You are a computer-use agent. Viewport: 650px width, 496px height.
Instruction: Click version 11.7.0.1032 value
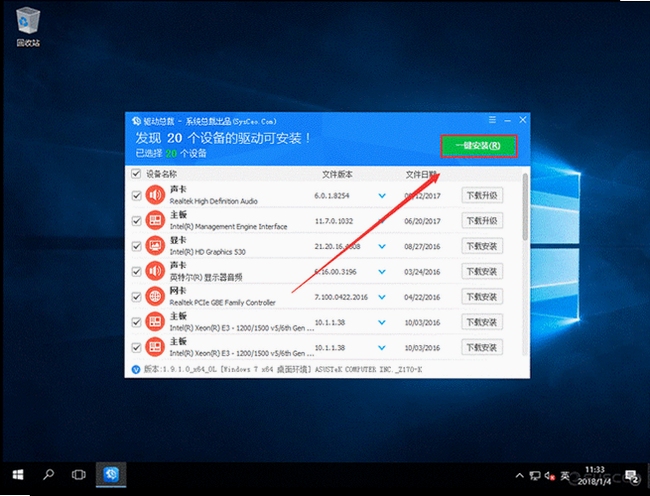[334, 221]
